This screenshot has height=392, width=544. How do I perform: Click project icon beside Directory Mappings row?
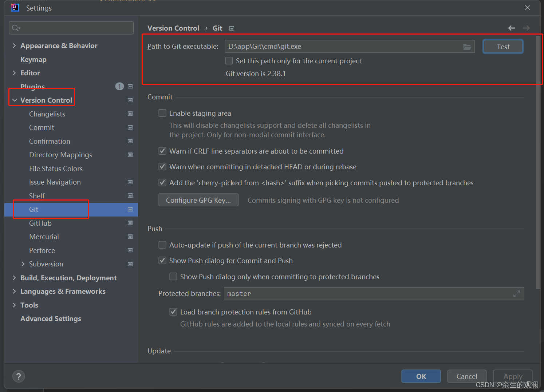click(x=130, y=155)
